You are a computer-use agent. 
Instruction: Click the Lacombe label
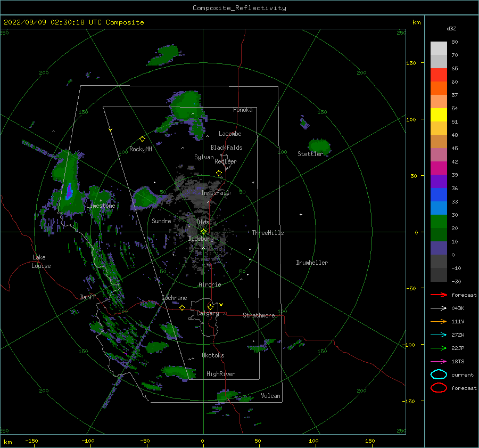point(230,134)
